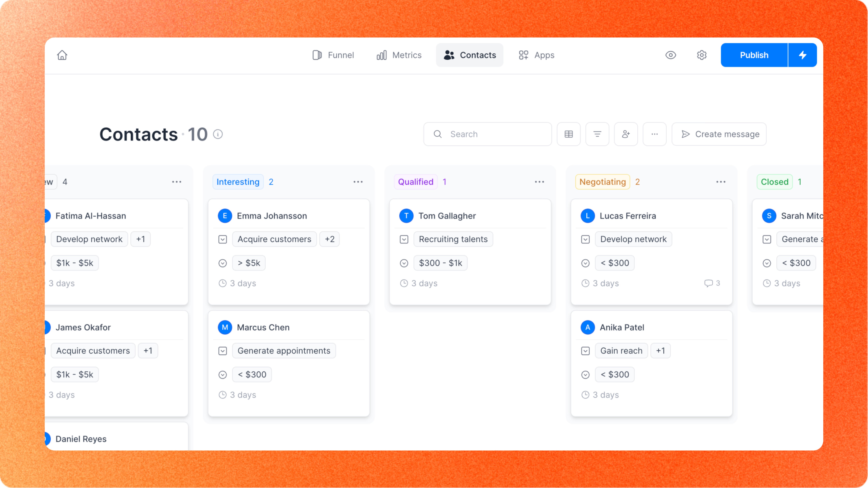Open Fatima Al-Hassan's contact card

click(x=117, y=252)
